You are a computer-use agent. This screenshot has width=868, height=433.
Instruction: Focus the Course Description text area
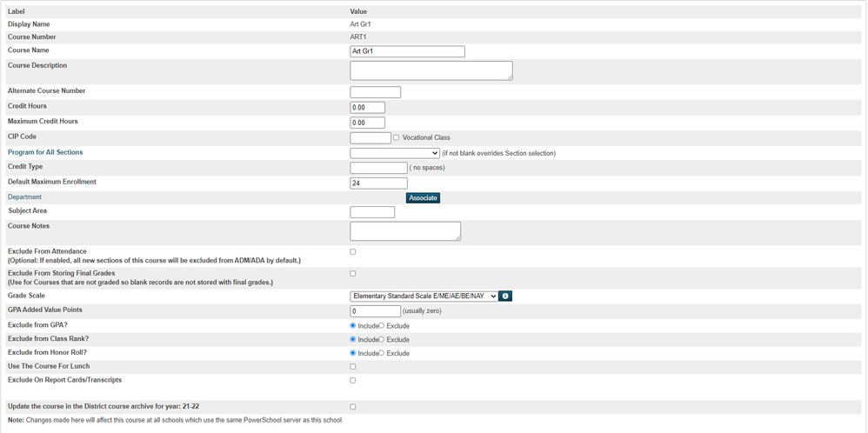click(x=431, y=70)
